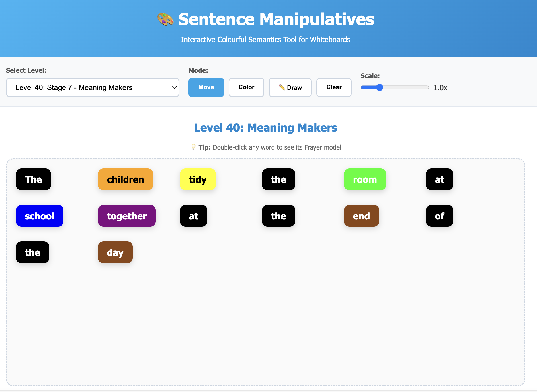Select the brown 'day' word tile
537x392 pixels.
115,252
